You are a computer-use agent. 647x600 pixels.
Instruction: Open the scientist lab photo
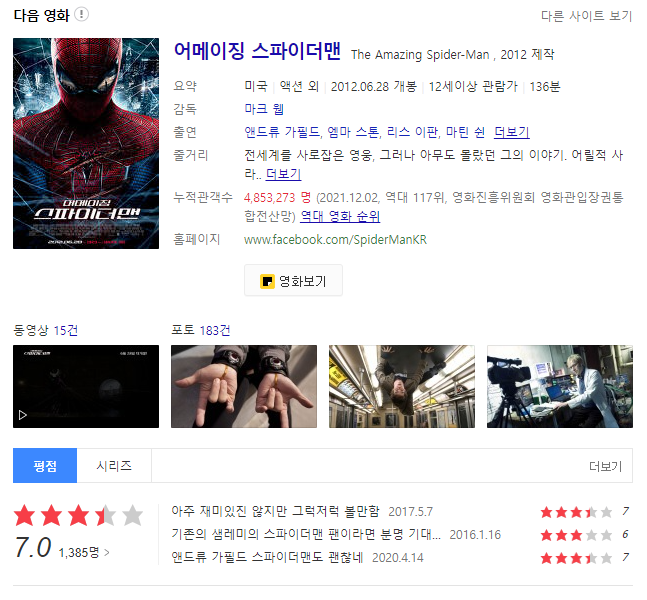pyautogui.click(x=560, y=386)
